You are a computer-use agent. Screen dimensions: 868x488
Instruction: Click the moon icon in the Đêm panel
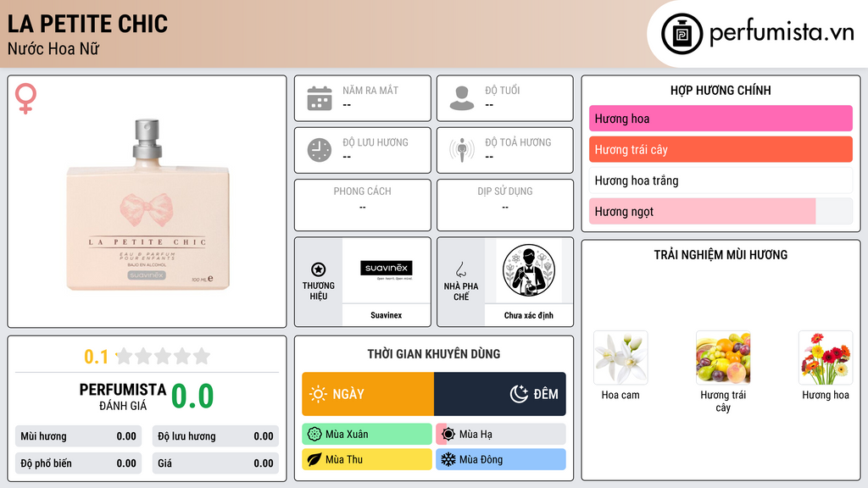(519, 394)
